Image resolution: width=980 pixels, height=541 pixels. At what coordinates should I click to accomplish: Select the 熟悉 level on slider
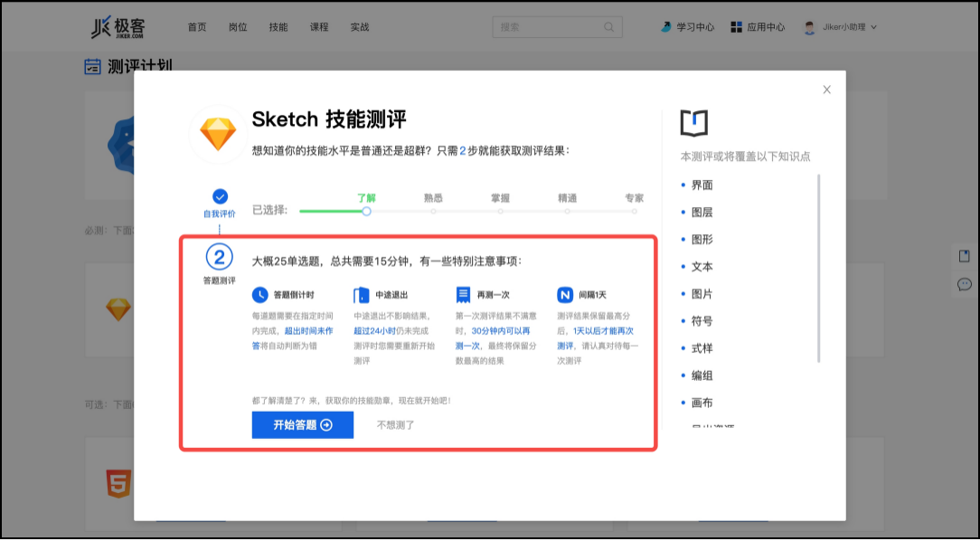[433, 211]
